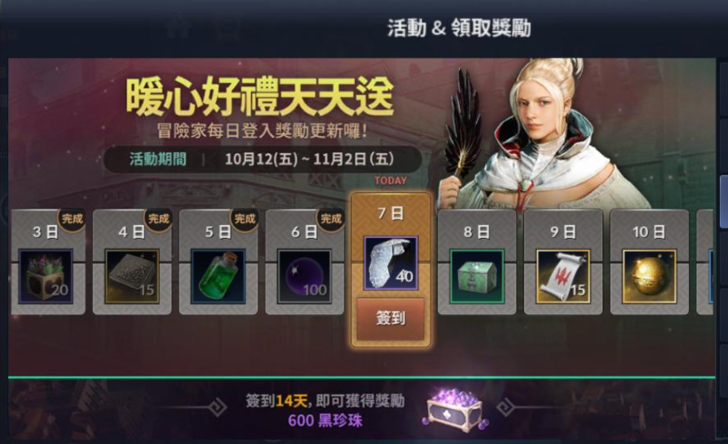This screenshot has height=444, width=728.
Task: Click the 簽到 check-in button
Action: [x=390, y=319]
